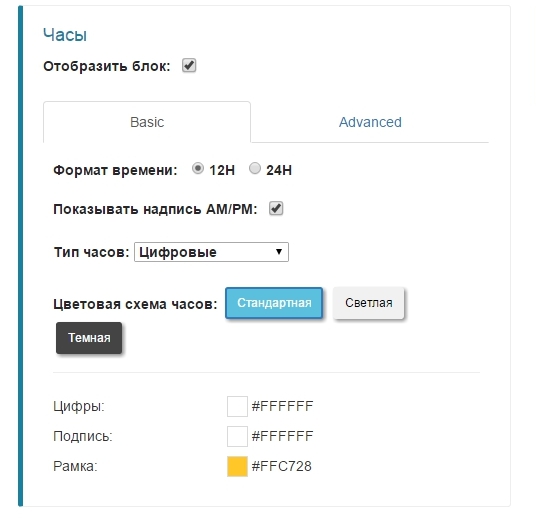Click the 12H label text
Viewport: 536px width, 521px height.
pos(222,170)
